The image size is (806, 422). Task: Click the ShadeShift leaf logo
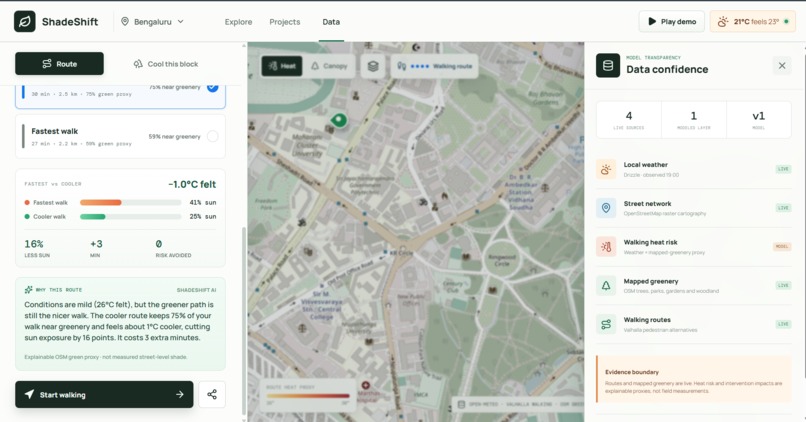click(x=25, y=22)
